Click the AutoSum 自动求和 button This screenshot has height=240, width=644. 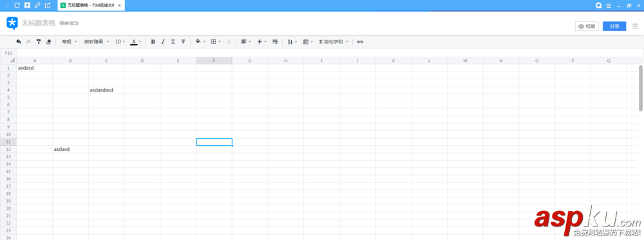click(x=331, y=41)
